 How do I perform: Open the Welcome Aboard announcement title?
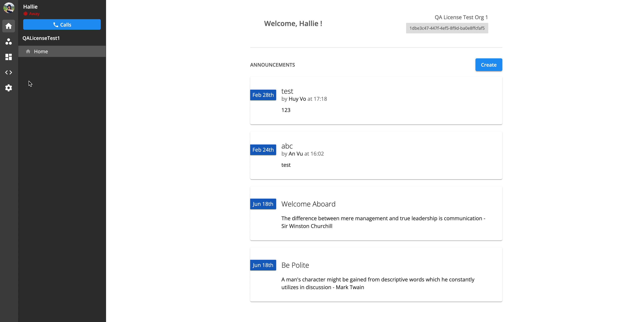[x=308, y=204]
